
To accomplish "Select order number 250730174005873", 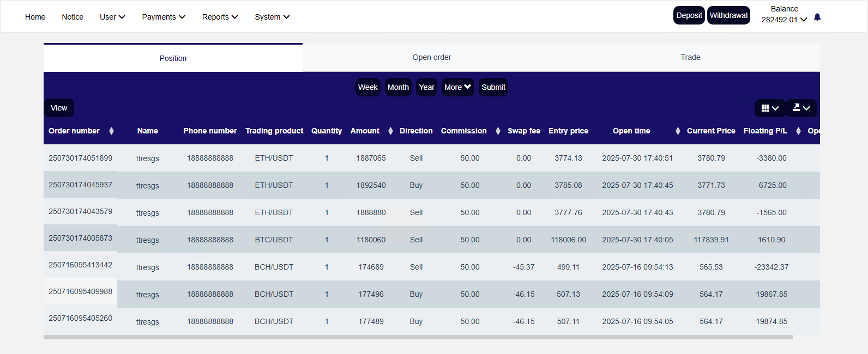I will pos(80,239).
